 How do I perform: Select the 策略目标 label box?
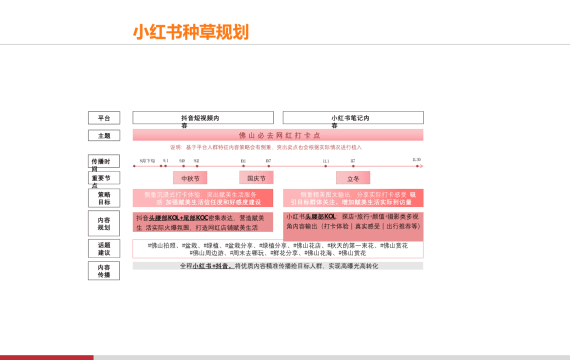pos(104,198)
